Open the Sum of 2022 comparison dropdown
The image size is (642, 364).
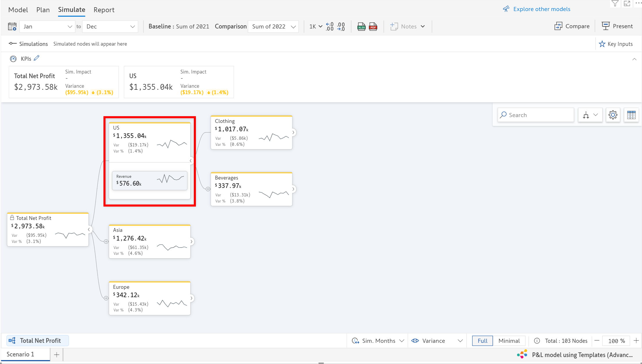(x=273, y=26)
